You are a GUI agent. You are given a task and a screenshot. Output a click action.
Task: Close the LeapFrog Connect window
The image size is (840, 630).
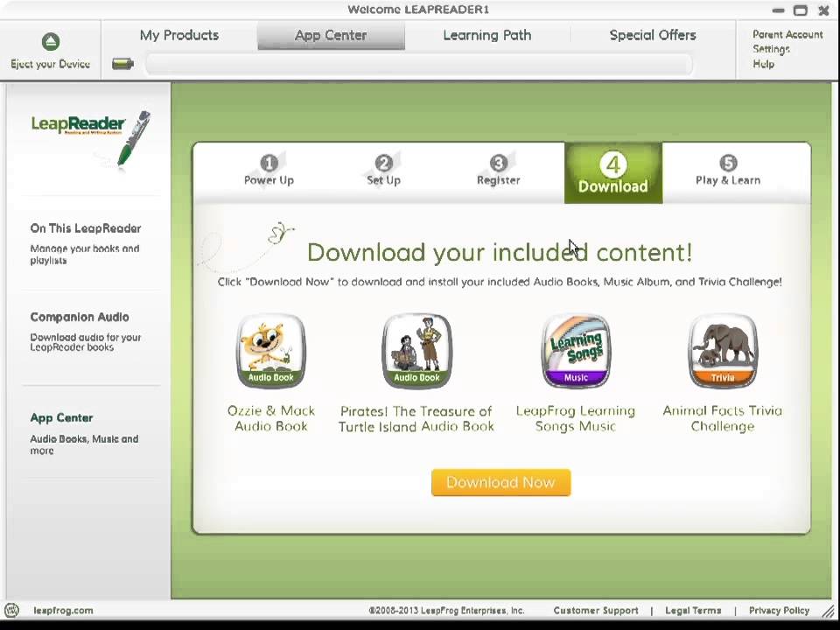point(823,10)
